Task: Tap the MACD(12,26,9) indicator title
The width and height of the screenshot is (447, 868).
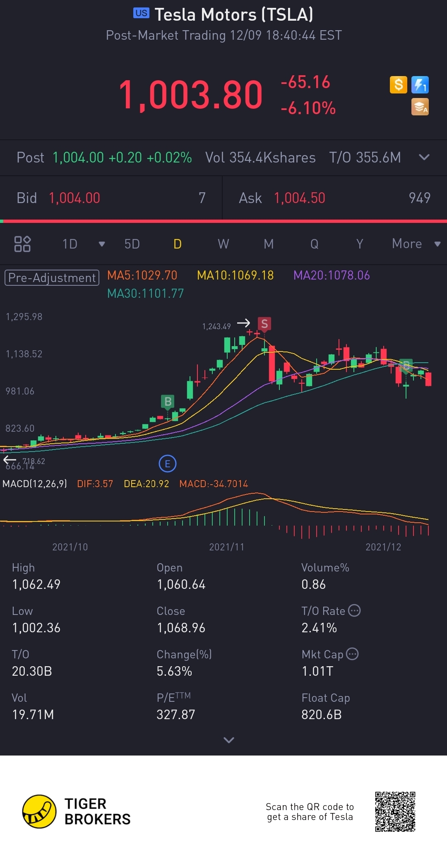Action: [35, 484]
